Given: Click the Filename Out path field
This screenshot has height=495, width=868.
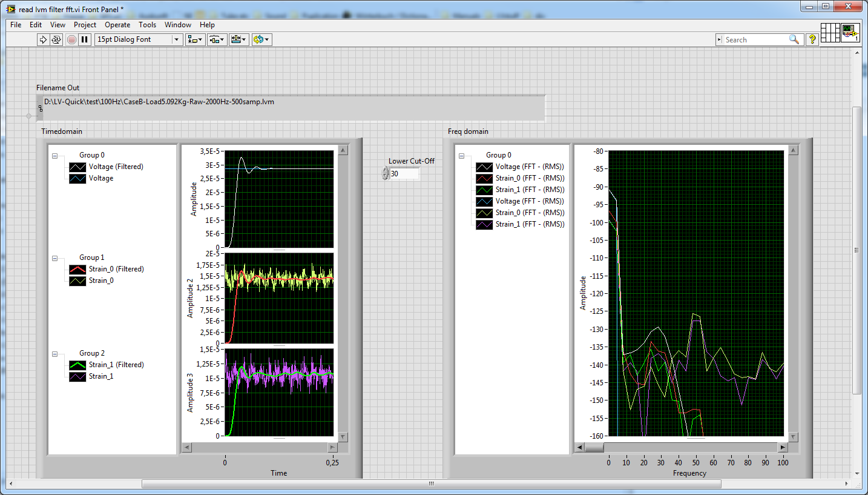Looking at the screenshot, I should point(291,107).
